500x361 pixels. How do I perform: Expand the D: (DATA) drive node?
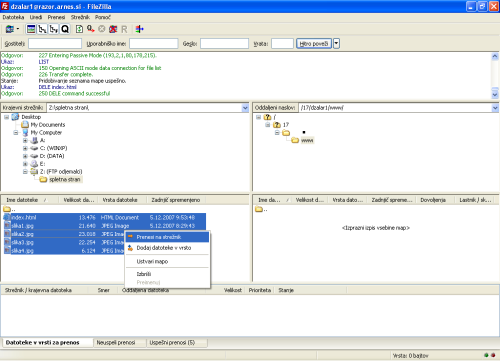pos(25,156)
